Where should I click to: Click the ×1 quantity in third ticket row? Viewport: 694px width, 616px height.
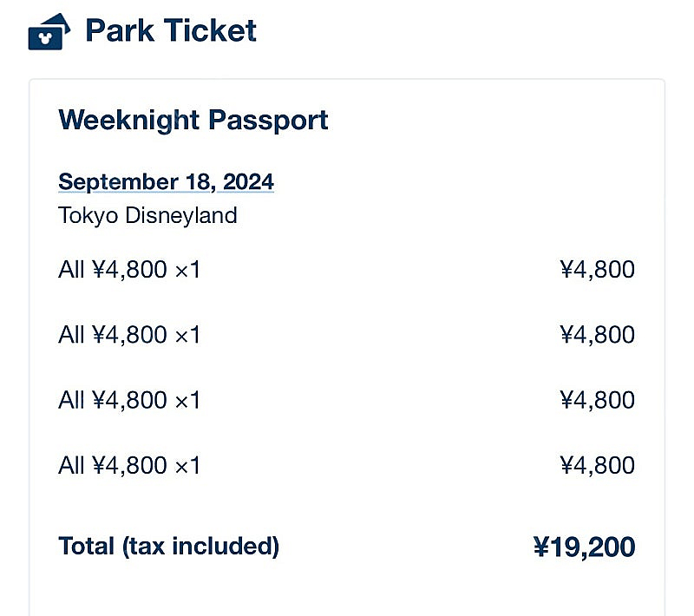(x=187, y=401)
